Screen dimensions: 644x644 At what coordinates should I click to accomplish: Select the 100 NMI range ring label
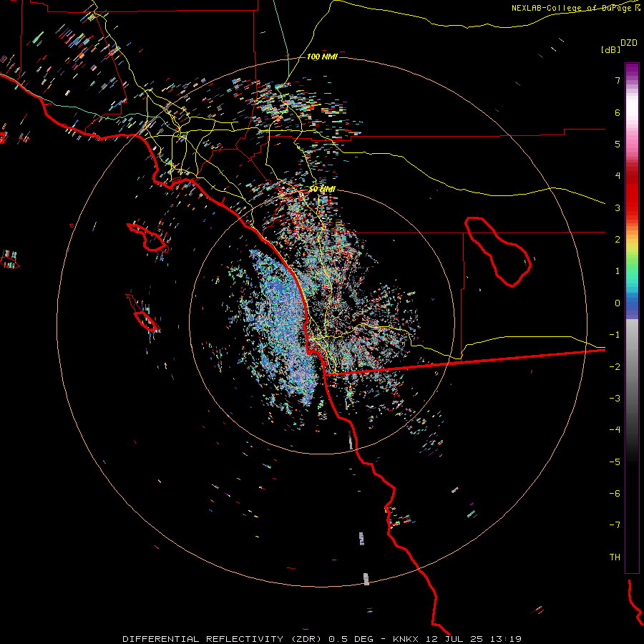pyautogui.click(x=322, y=57)
